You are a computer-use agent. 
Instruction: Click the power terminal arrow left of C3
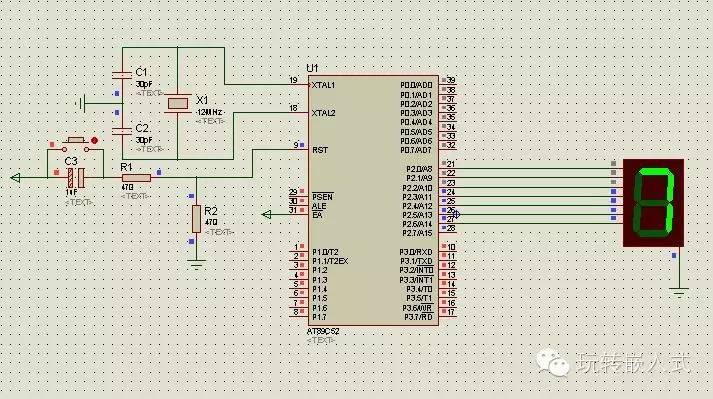pyautogui.click(x=15, y=177)
